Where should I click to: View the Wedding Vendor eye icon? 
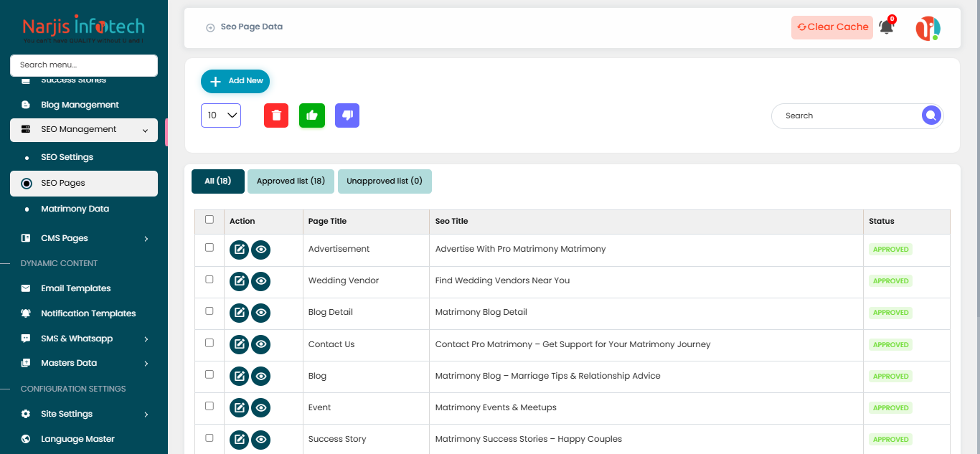[x=261, y=280]
